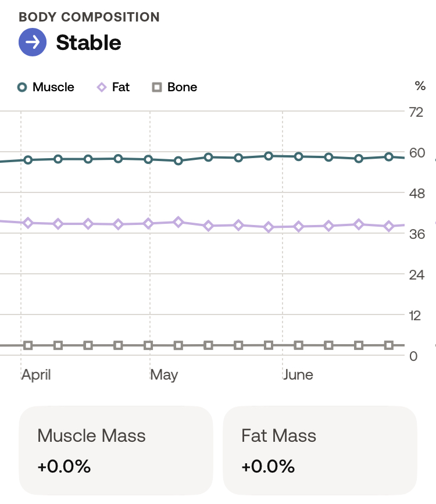Click the Stable status title

pyautogui.click(x=88, y=42)
